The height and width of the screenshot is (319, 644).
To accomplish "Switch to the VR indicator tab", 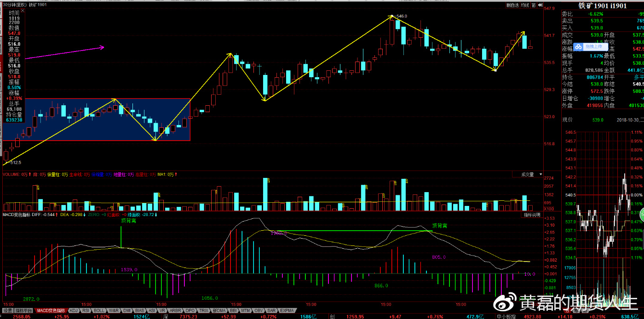I will point(162,310).
